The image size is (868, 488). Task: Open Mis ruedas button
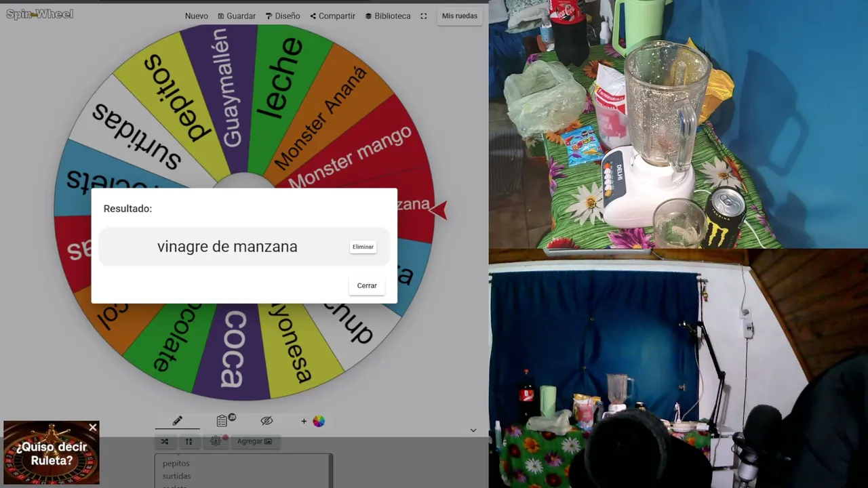pos(460,16)
